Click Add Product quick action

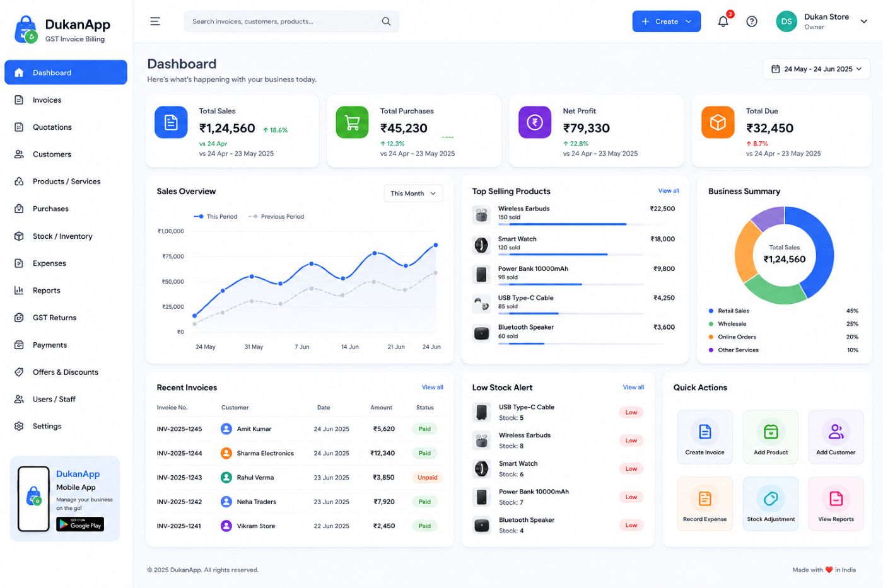(x=771, y=437)
